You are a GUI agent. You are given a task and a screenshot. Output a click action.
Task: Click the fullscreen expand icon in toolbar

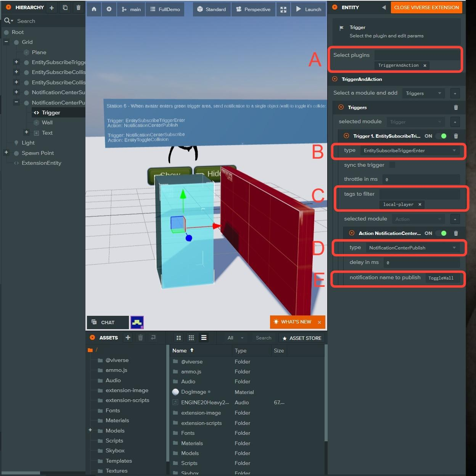pos(283,10)
